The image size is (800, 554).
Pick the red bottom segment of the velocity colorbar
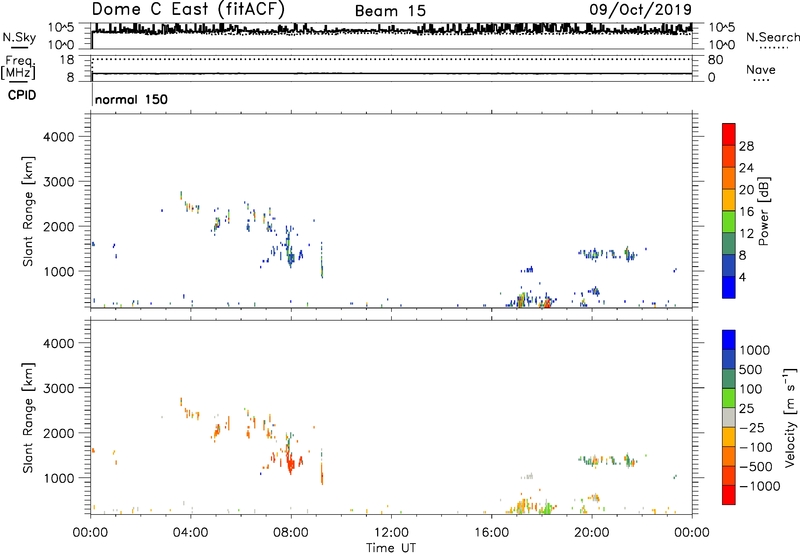[x=729, y=495]
